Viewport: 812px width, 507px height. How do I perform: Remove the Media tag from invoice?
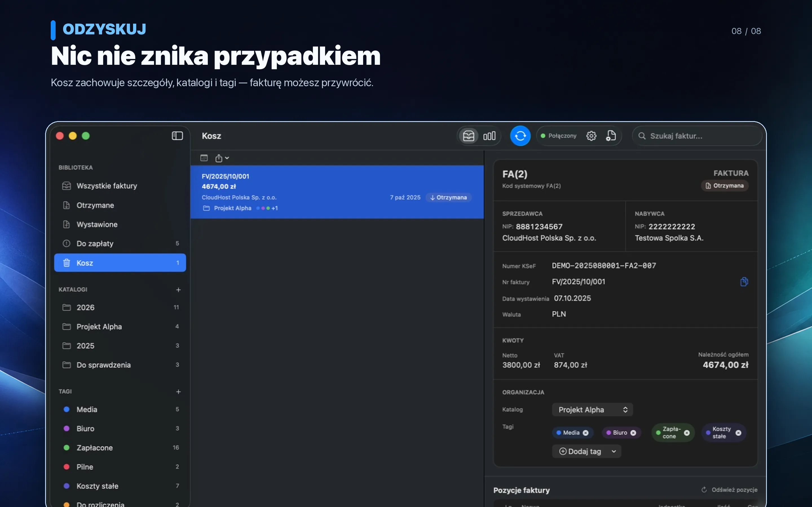pos(586,433)
